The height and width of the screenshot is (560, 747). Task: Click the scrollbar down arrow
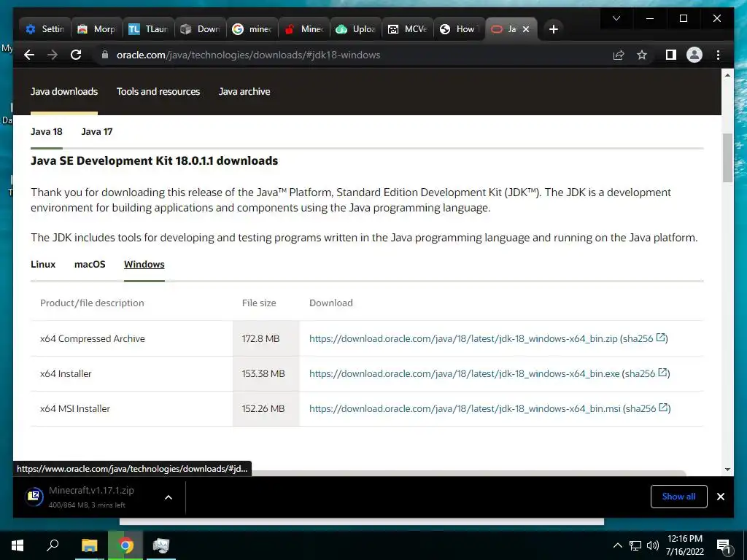click(727, 470)
